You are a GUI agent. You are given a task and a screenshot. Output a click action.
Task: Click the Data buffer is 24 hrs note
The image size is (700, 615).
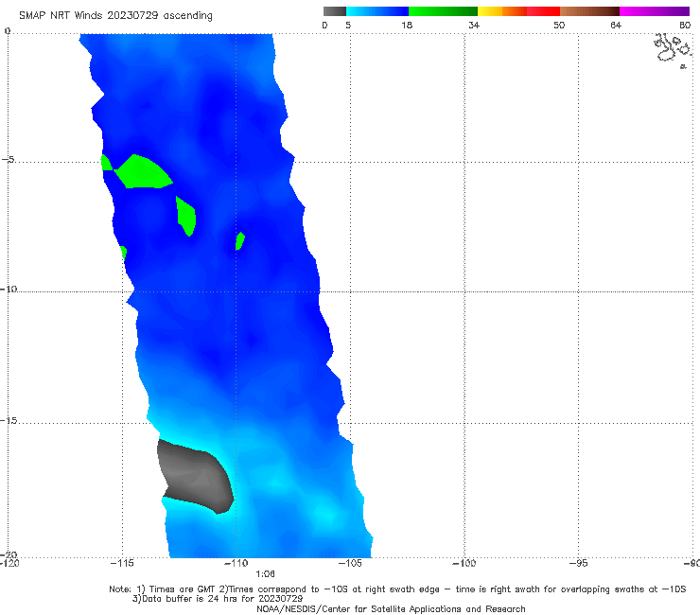point(218,599)
